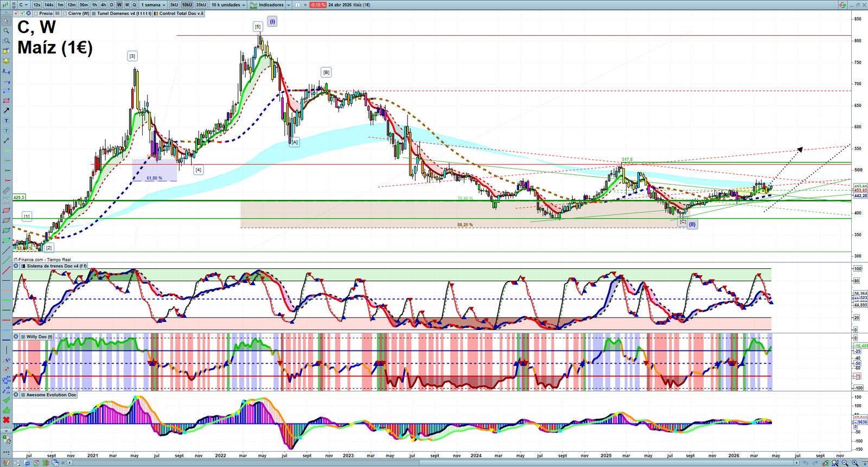Toggle the Precio checkbox

coord(36,14)
